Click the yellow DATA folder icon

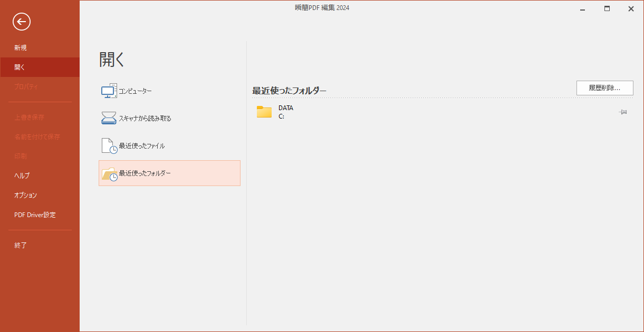tap(264, 112)
